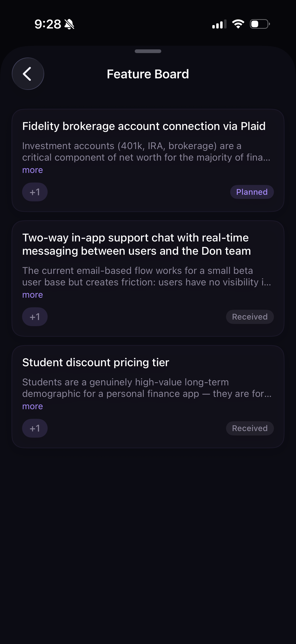This screenshot has width=296, height=644.
Task: Tap the silent mode bell icon
Action: coord(69,24)
